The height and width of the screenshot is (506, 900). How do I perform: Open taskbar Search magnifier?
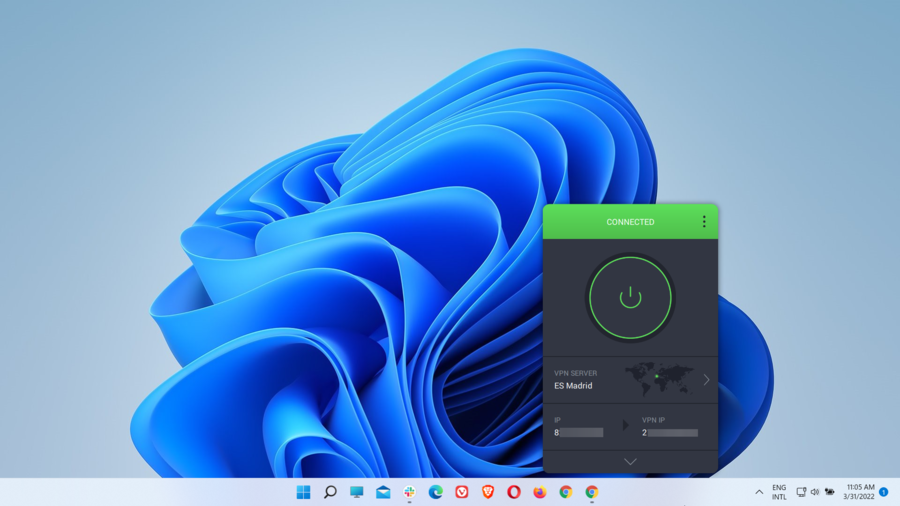click(x=330, y=492)
